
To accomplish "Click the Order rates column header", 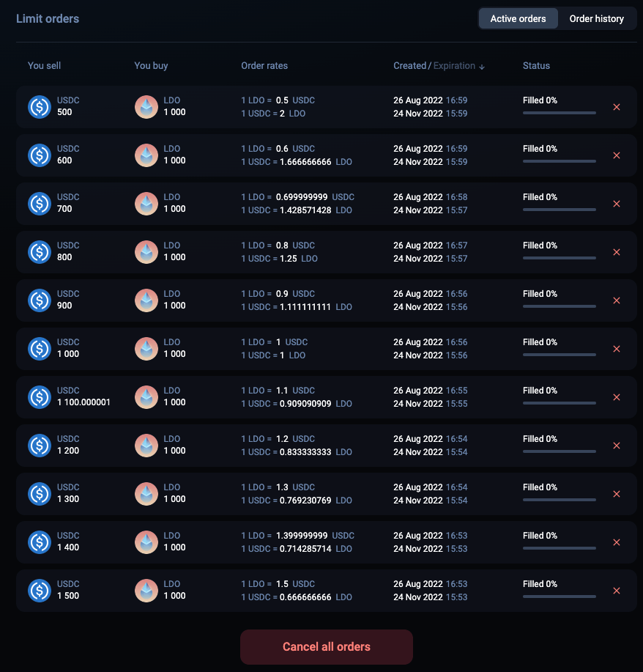I will 264,66.
